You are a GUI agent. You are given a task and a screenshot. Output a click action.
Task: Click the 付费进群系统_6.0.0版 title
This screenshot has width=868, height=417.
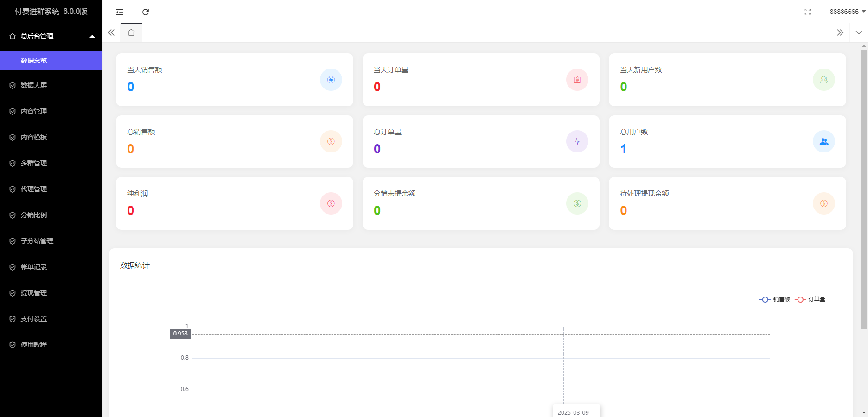[x=51, y=12]
